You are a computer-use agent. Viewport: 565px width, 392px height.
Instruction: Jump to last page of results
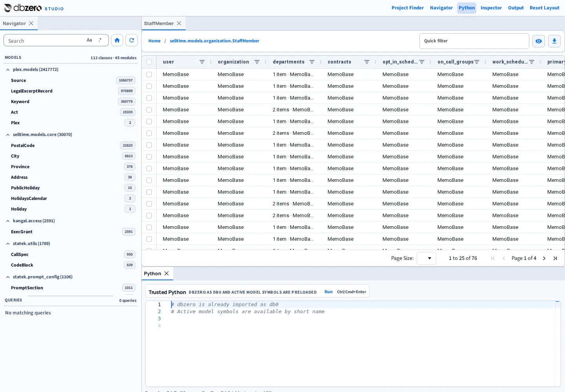pyautogui.click(x=555, y=258)
